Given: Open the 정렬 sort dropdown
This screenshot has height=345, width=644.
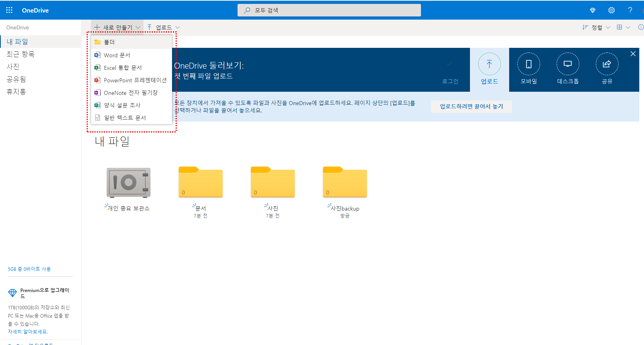Looking at the screenshot, I should click(596, 27).
